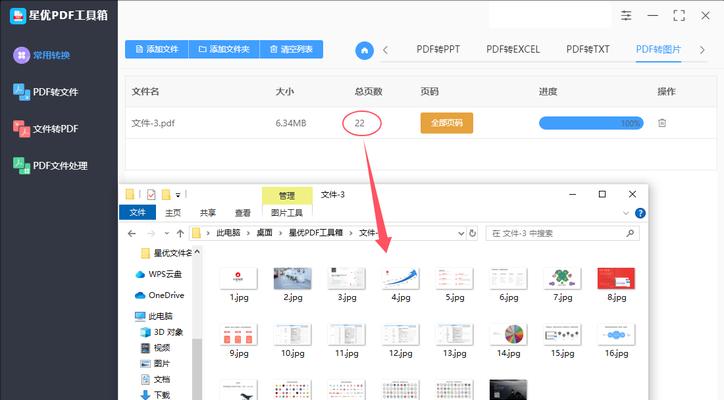
Task: Click 此电脑 in the address path
Action: tap(228, 233)
